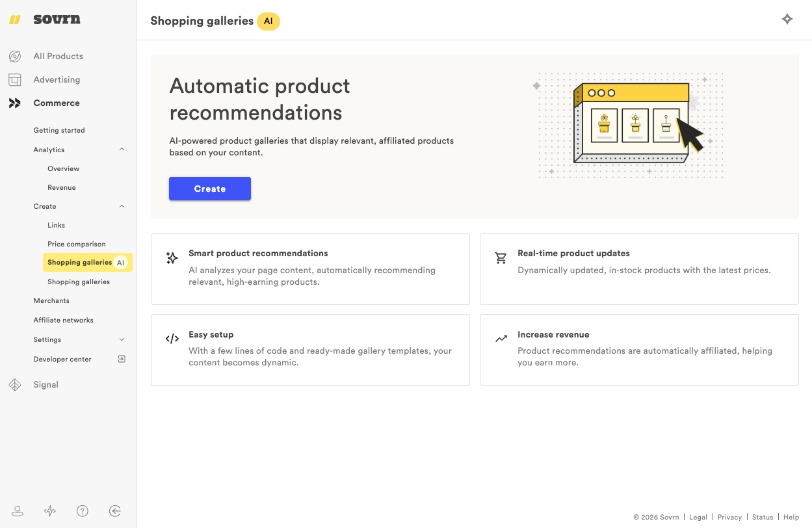
Task: Expand the Settings section chevron
Action: pos(122,339)
